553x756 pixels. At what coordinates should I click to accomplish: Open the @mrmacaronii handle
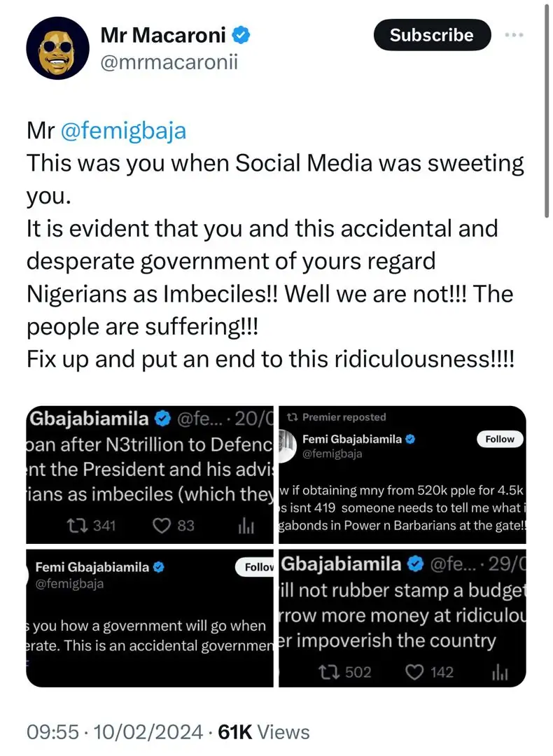tap(169, 62)
